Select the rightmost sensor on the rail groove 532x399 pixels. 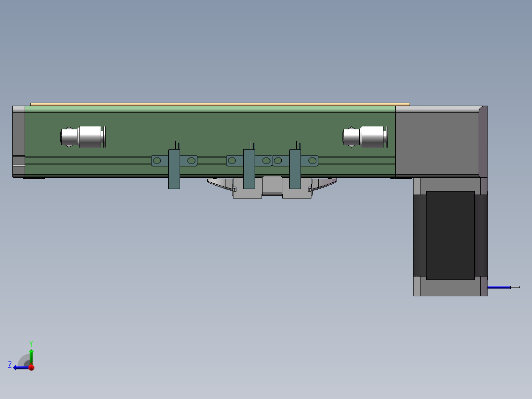[295, 165]
